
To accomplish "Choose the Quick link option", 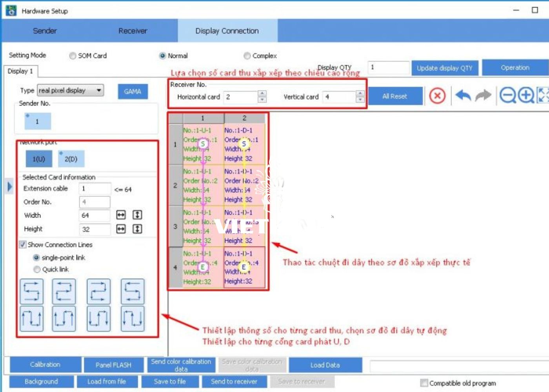I will coord(37,269).
